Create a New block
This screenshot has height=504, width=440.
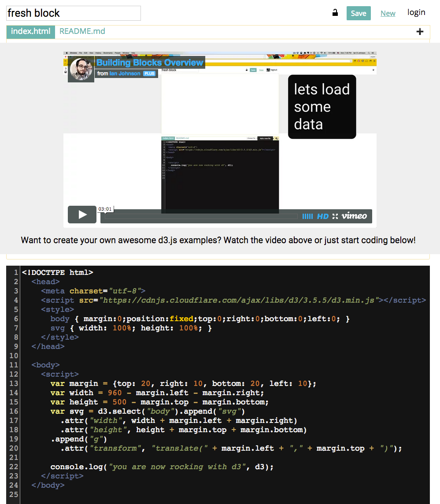[x=388, y=13]
